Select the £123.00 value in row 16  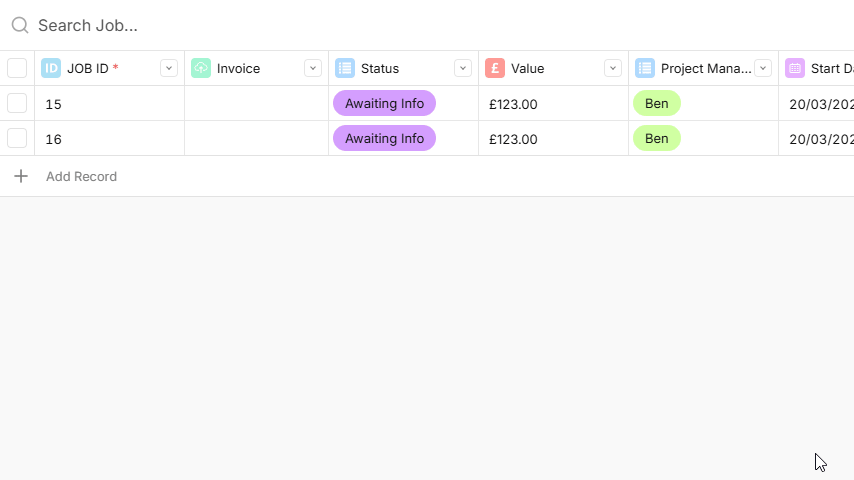click(513, 139)
